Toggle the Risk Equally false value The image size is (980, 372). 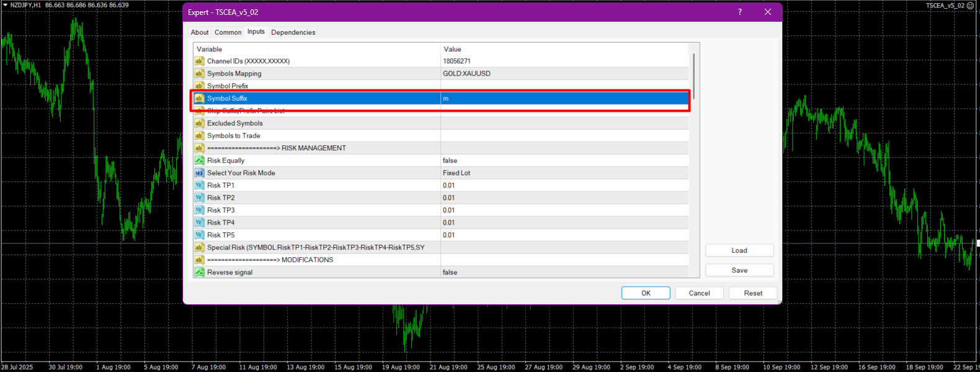point(564,160)
